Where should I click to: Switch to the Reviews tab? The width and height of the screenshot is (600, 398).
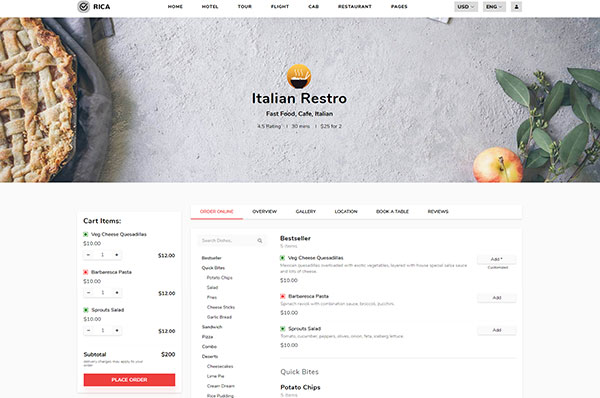[438, 212]
